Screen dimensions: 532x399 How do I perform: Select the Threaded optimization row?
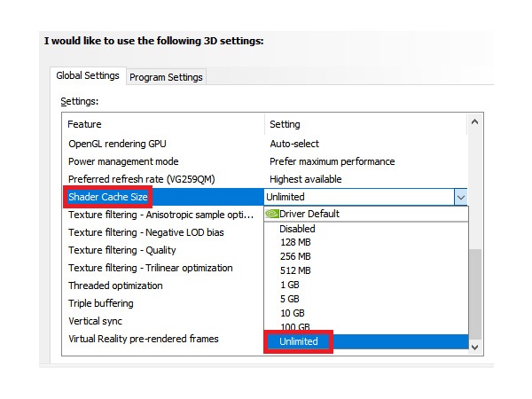115,286
